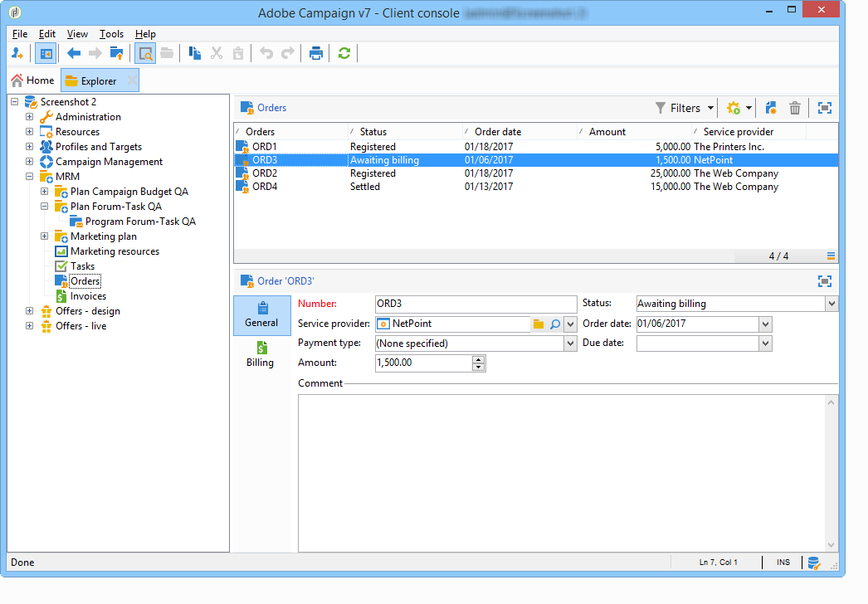
Task: Expand the Campaign Management node
Action: (x=29, y=162)
